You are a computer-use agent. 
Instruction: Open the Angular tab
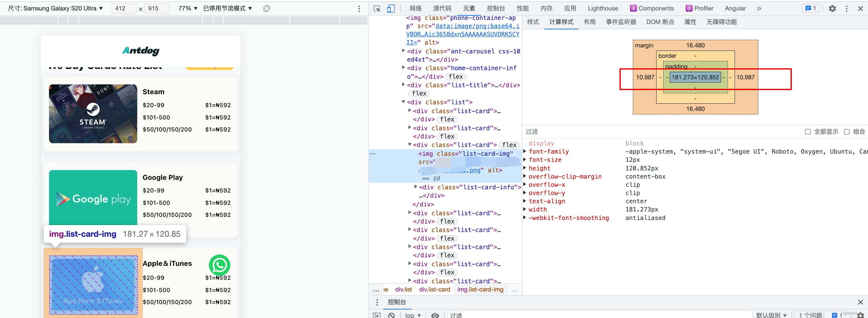tap(735, 9)
